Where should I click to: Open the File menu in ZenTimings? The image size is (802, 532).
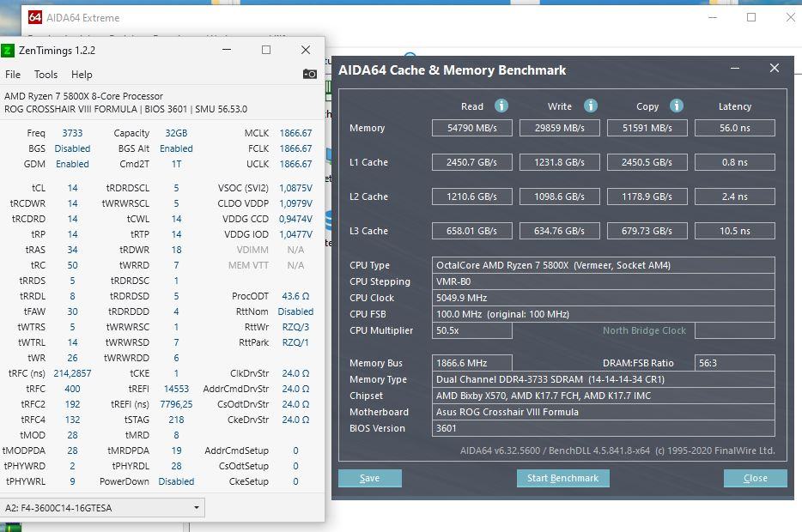tap(13, 75)
